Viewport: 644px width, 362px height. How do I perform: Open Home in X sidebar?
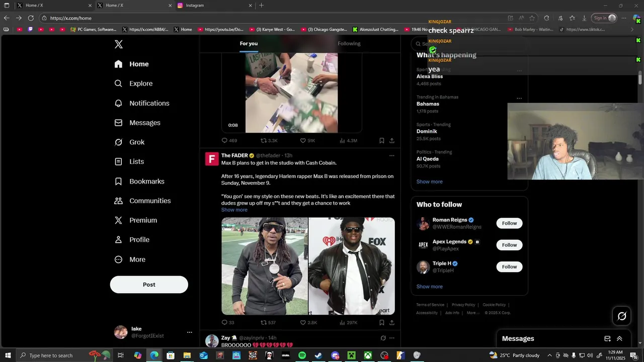(x=131, y=64)
